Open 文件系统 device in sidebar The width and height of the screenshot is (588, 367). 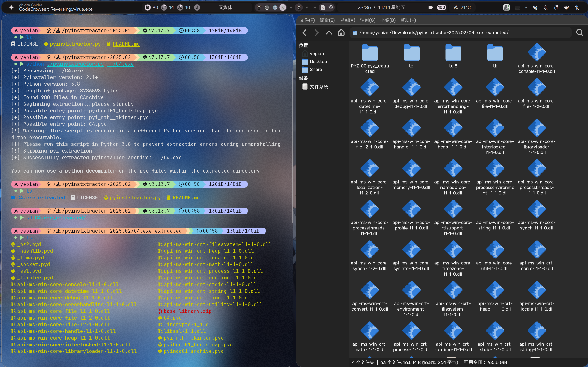click(x=319, y=87)
